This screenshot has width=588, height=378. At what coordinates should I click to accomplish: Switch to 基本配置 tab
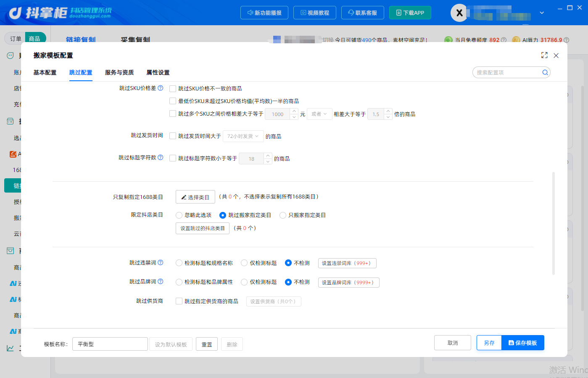pyautogui.click(x=45, y=73)
